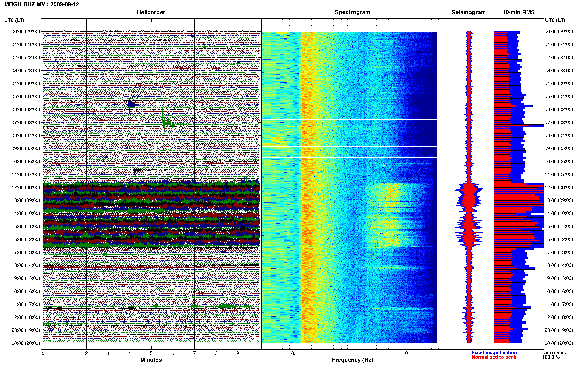The image size is (588, 368).
Task: Click the '0.1' frequency tick label
Action: click(x=295, y=353)
